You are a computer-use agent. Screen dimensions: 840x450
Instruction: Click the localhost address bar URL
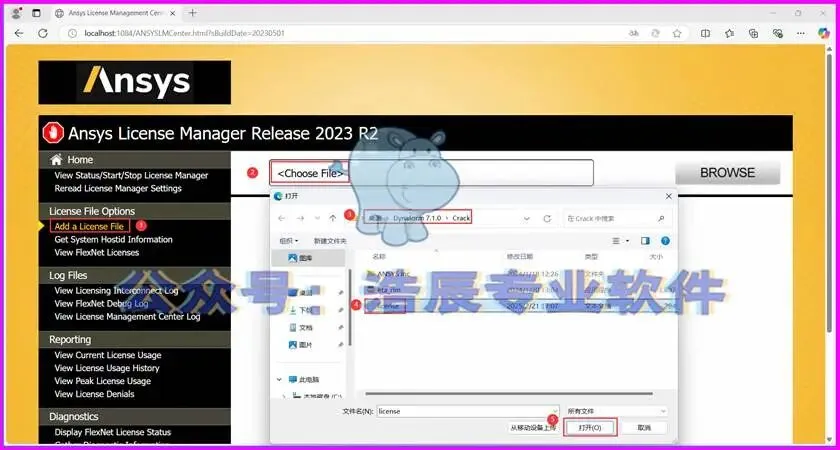pyautogui.click(x=184, y=33)
